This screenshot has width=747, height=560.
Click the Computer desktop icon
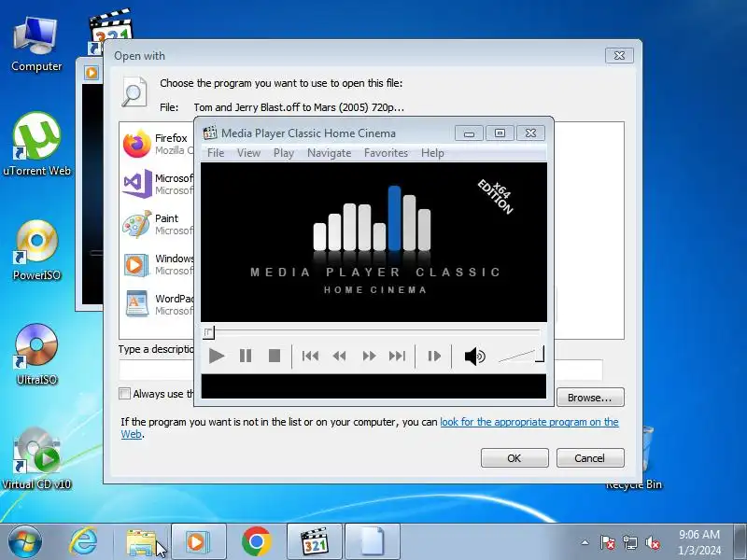coord(36,44)
